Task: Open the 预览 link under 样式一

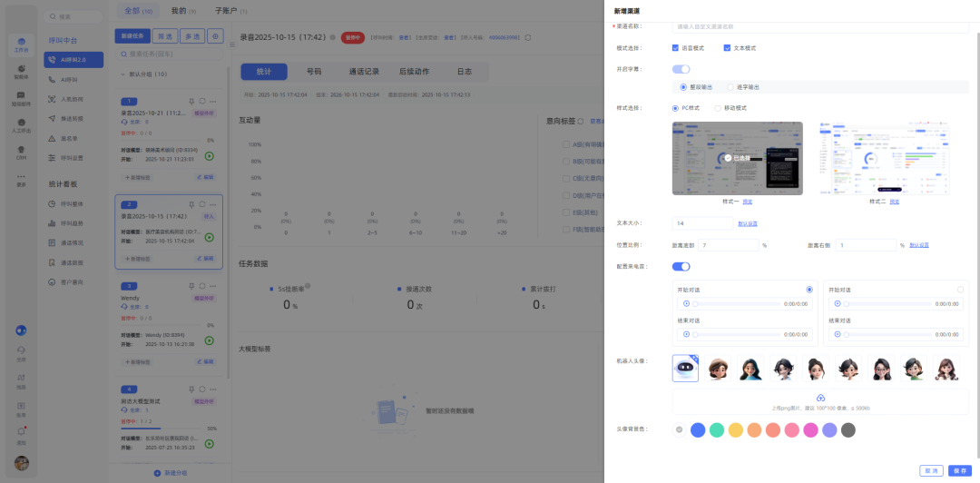Action: coord(747,201)
